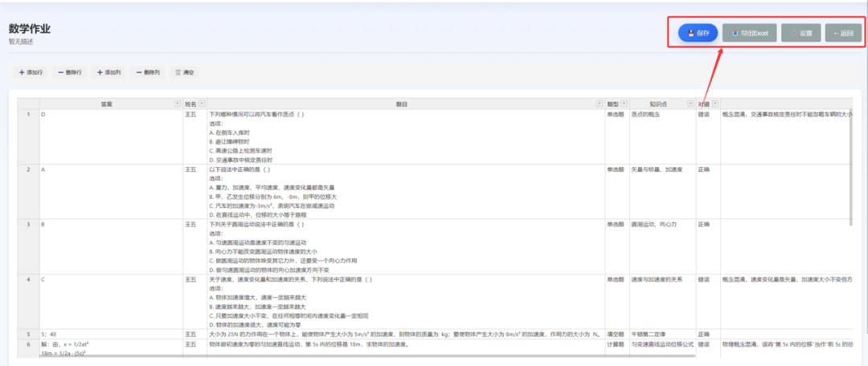868x366 pixels.
Task: Add a column with 添加列
Action: (109, 72)
